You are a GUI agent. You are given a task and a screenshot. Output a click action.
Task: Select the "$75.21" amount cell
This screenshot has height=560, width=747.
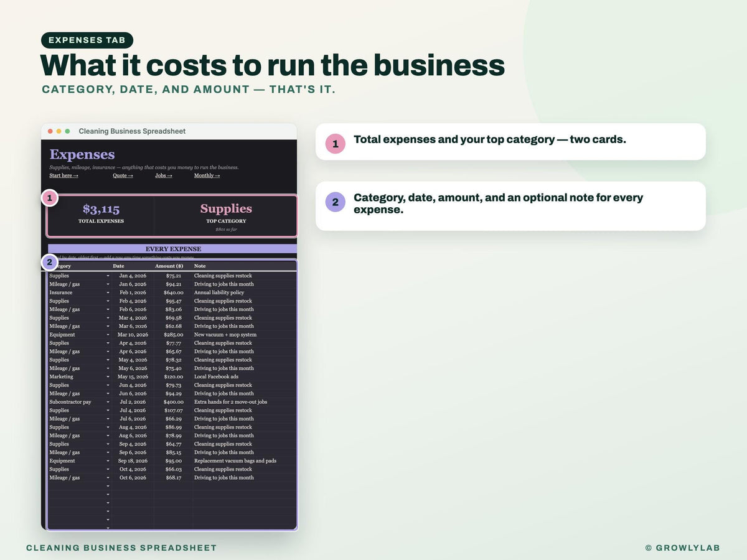point(174,276)
